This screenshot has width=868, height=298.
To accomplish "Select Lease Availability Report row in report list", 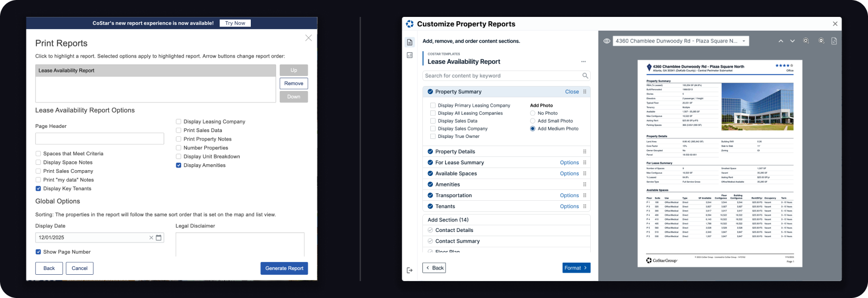I will pyautogui.click(x=156, y=70).
